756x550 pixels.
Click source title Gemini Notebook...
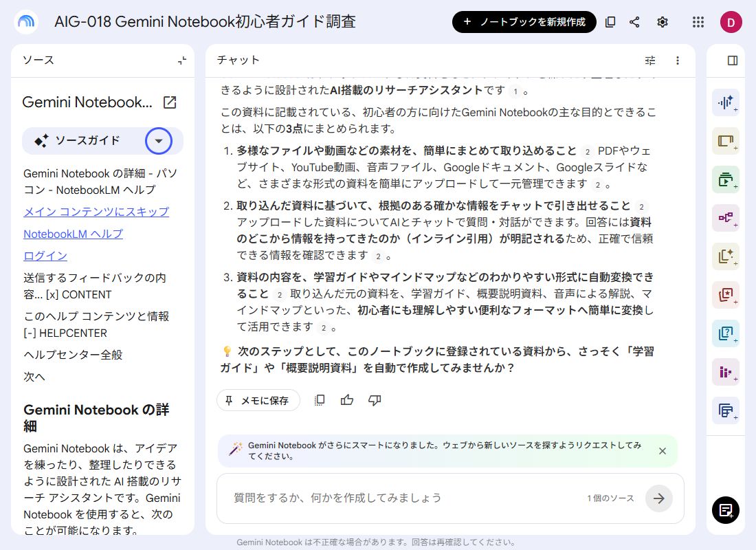click(x=87, y=102)
